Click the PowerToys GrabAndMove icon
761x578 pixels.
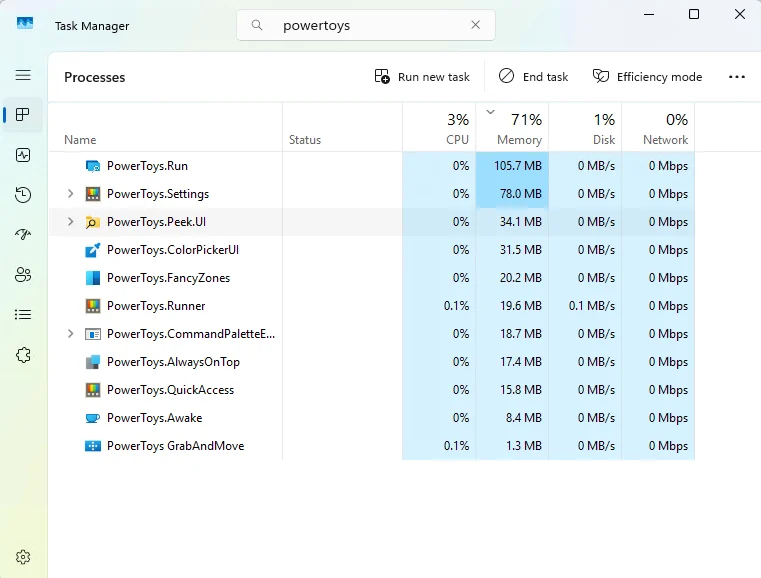point(93,446)
